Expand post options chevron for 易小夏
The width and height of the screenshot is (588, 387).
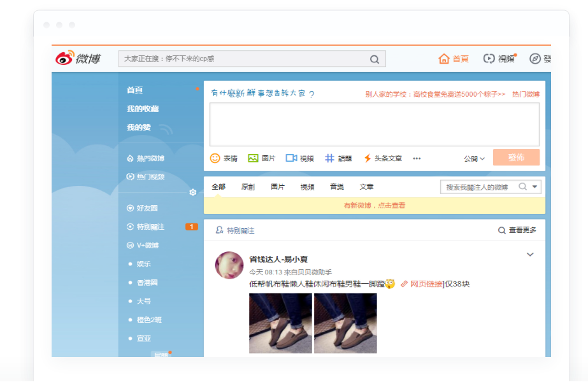point(530,255)
